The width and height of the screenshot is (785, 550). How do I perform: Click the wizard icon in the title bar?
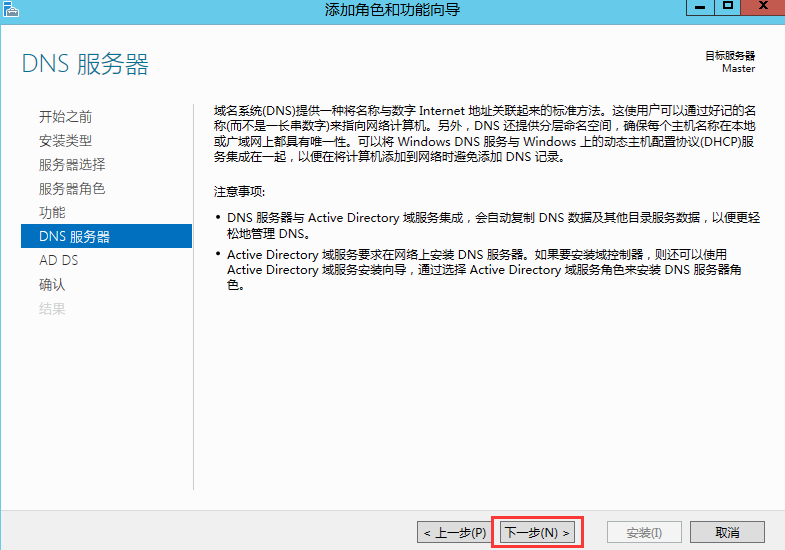click(10, 9)
